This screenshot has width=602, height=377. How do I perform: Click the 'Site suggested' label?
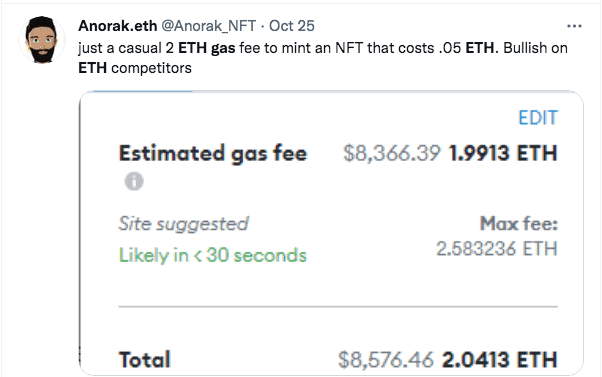click(184, 224)
